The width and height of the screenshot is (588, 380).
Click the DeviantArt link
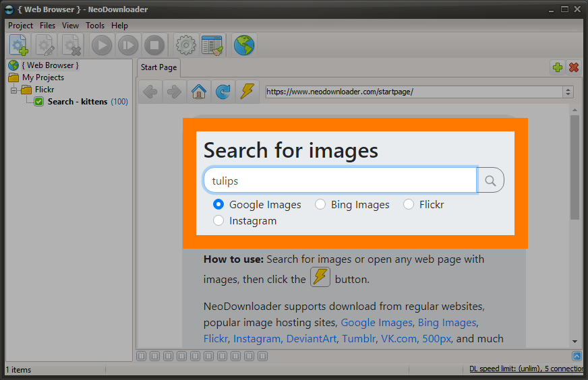point(312,338)
